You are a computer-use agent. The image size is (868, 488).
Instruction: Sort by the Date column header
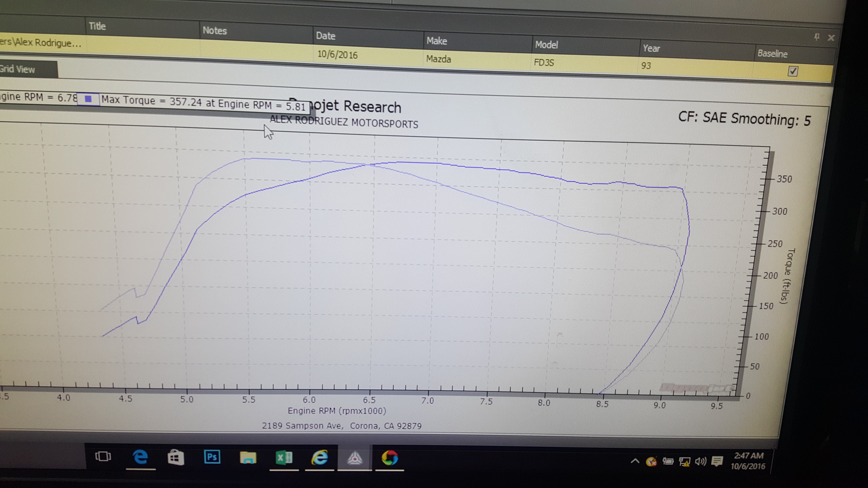(x=326, y=36)
